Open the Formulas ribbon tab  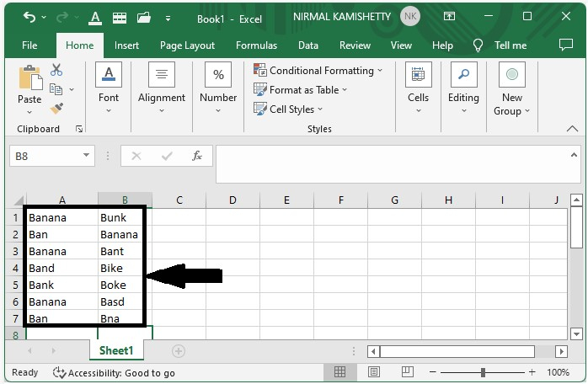coord(256,45)
